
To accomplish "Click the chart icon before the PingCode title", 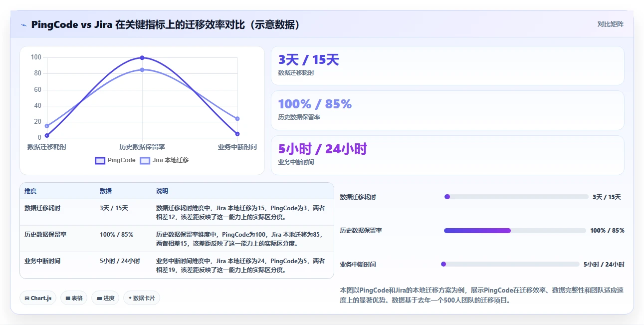I will pos(24,25).
